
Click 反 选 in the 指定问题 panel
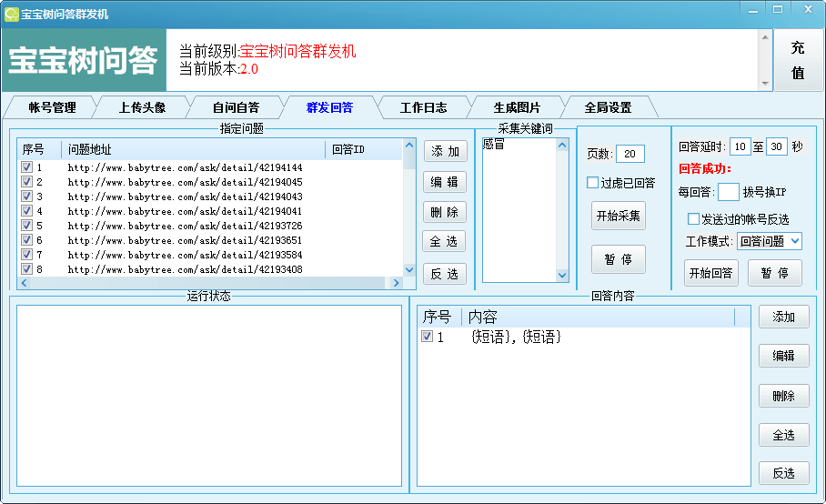tap(445, 274)
